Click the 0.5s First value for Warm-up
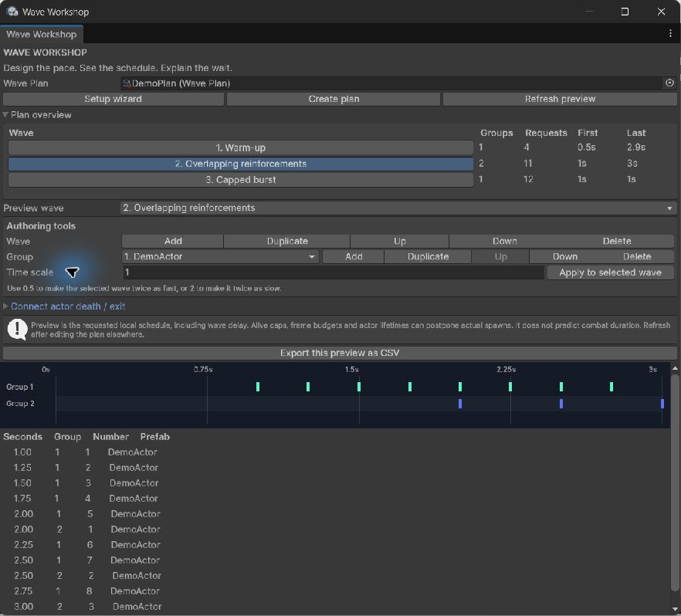Viewport: 681px width, 616px height. point(586,147)
